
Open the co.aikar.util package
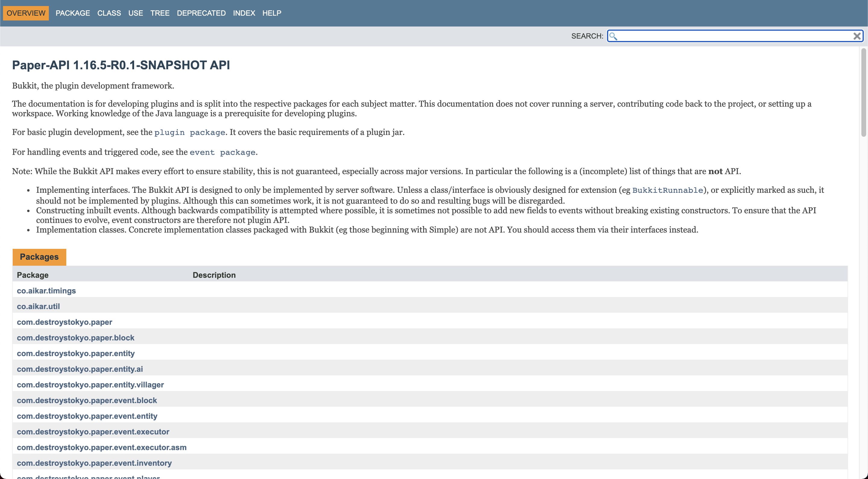(x=38, y=307)
